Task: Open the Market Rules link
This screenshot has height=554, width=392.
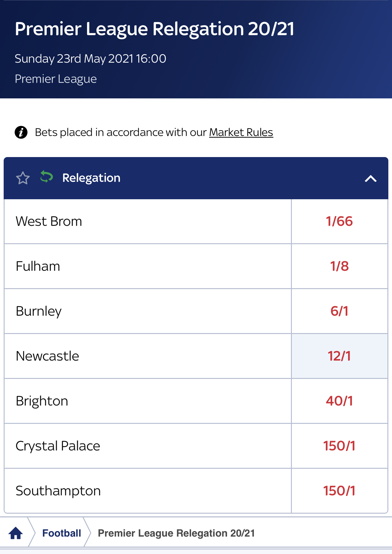Action: click(x=241, y=132)
